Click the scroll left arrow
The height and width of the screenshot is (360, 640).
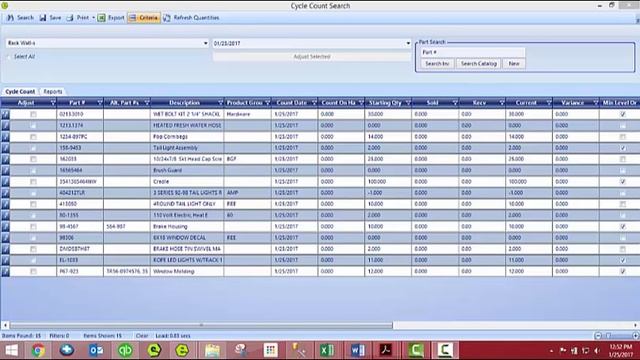5,325
